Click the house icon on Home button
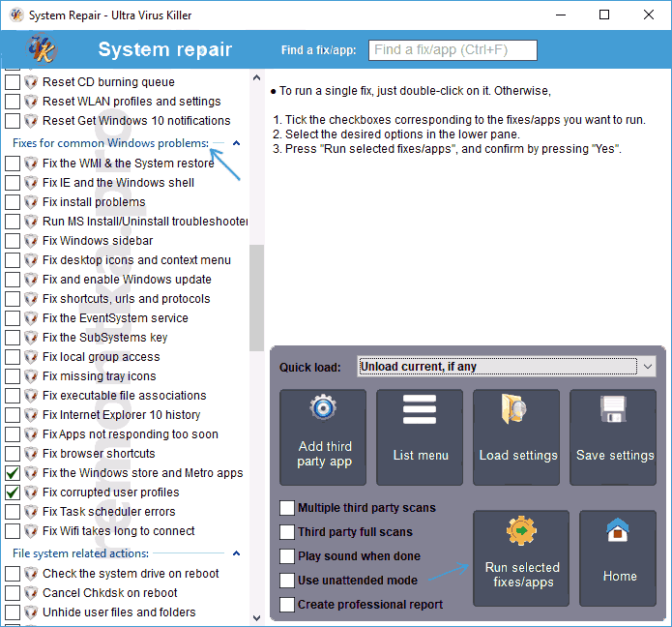The height and width of the screenshot is (627, 672). pos(619,531)
